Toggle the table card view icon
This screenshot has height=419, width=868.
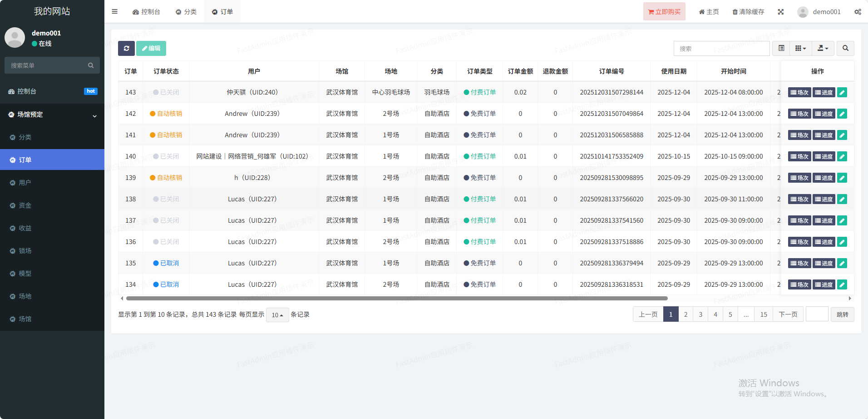pos(781,48)
